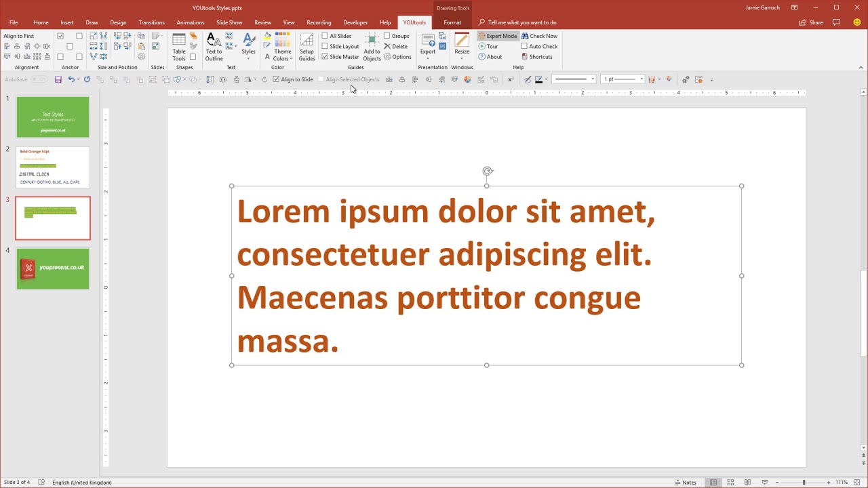Screen dimensions: 868x488
Task: Switch to the Design tab
Action: tap(118, 22)
